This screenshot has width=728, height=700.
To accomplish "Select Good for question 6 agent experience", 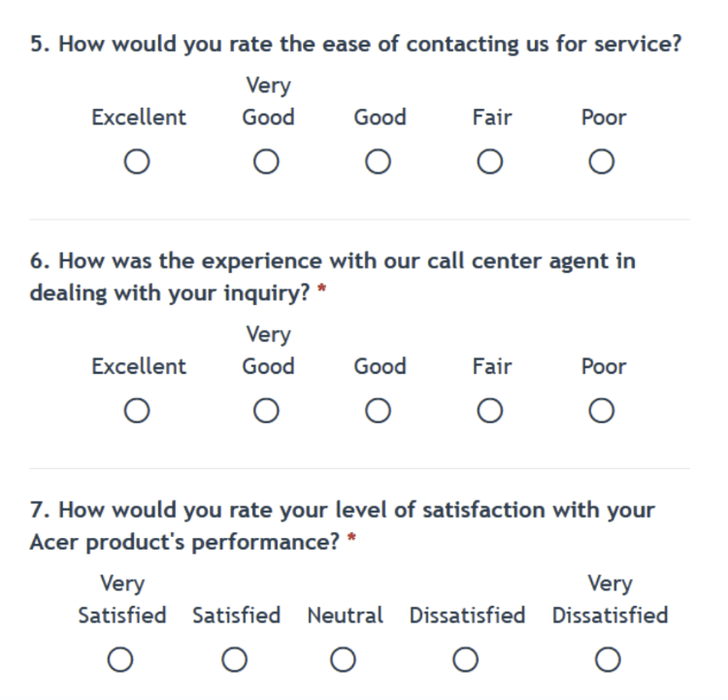I will 378,411.
